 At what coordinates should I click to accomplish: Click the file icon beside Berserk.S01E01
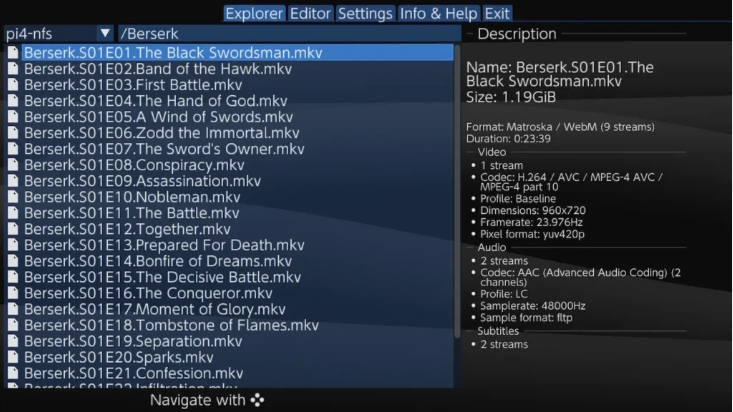(x=13, y=53)
